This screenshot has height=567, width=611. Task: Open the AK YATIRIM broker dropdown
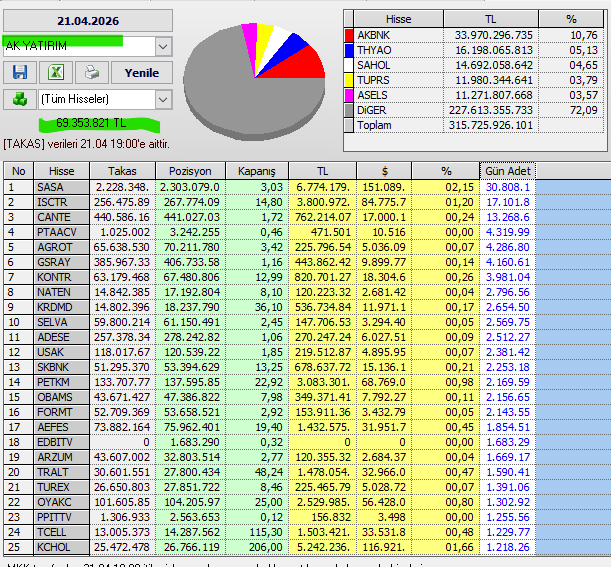[x=163, y=46]
